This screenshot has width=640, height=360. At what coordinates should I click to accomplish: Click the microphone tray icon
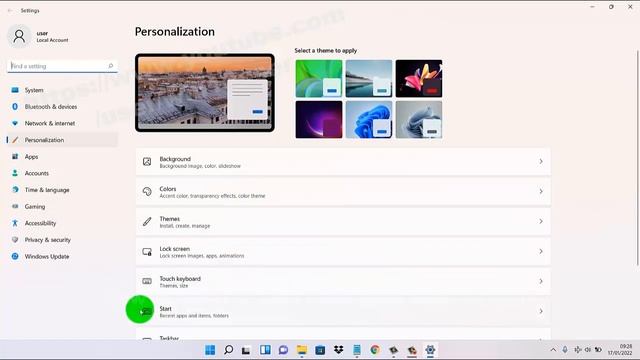click(565, 350)
